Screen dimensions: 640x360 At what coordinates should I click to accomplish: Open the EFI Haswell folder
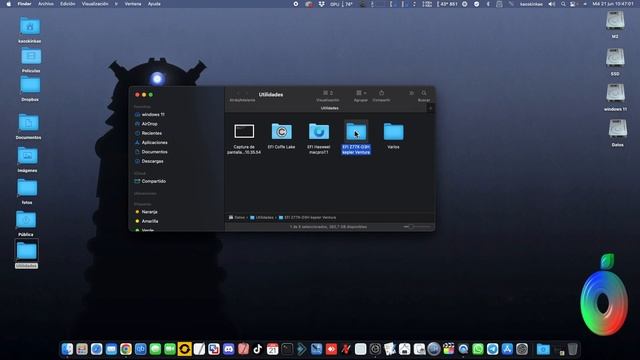pos(319,132)
